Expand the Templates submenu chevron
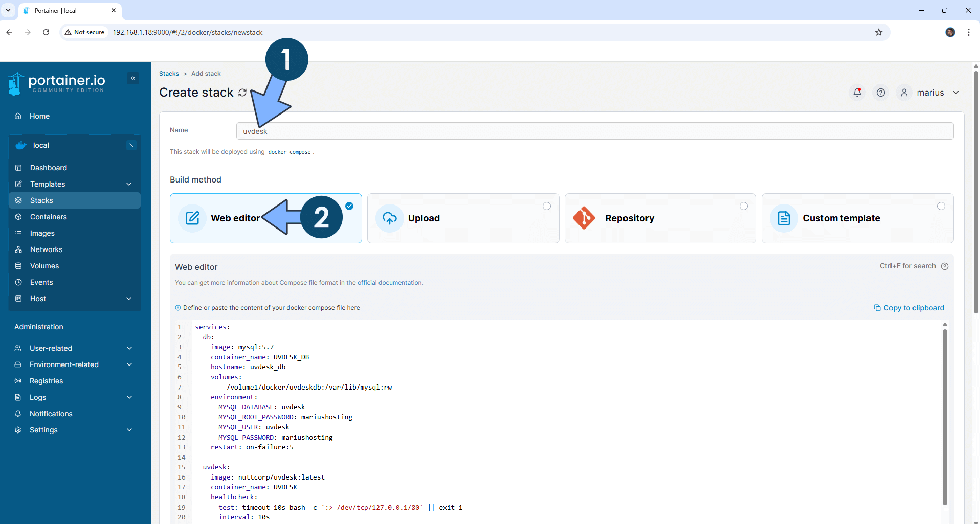This screenshot has width=980, height=524. [x=129, y=184]
